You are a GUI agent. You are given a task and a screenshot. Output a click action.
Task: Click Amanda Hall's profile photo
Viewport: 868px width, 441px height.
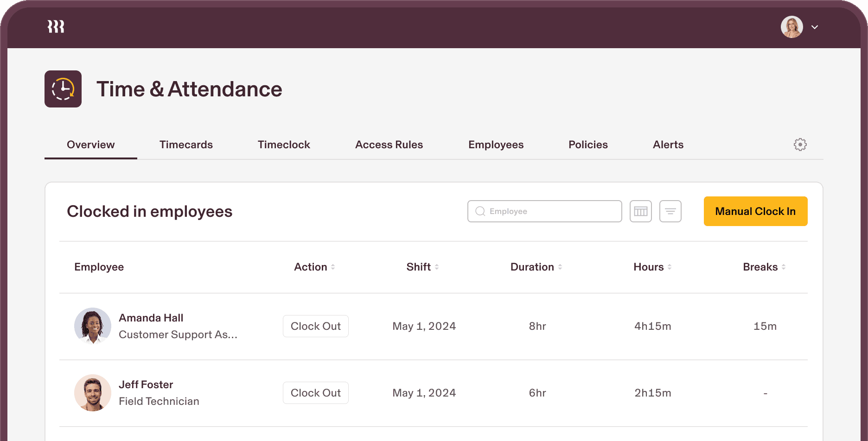point(93,326)
